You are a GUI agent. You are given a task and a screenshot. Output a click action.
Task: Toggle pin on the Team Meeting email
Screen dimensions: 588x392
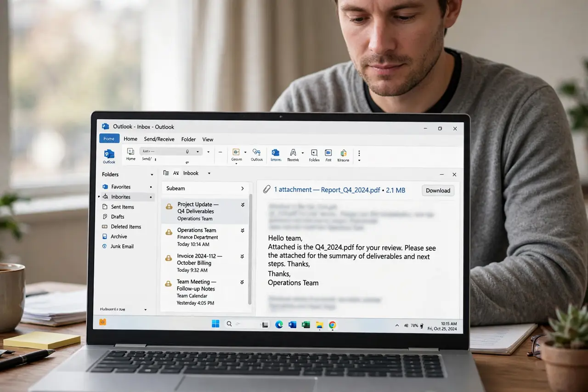click(243, 282)
